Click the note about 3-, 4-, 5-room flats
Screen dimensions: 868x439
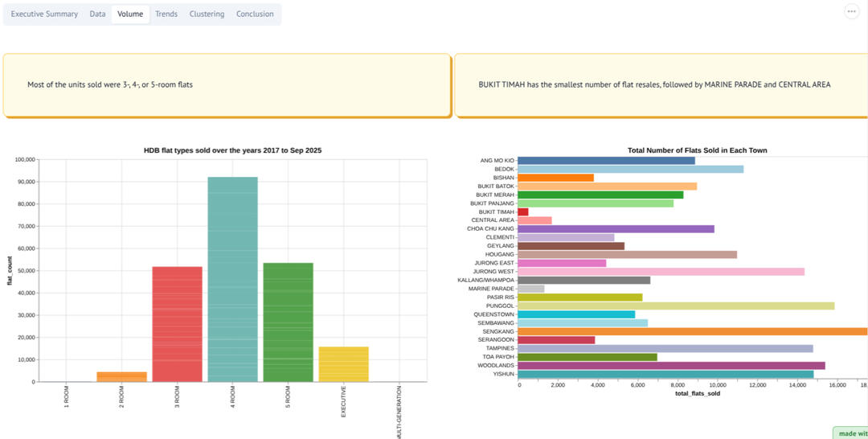(x=227, y=84)
